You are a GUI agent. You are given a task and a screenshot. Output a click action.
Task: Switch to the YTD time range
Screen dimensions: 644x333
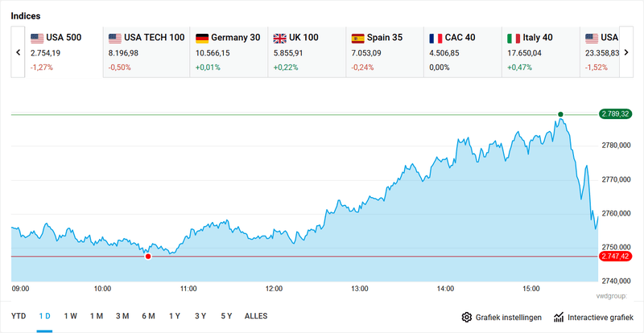pyautogui.click(x=19, y=316)
